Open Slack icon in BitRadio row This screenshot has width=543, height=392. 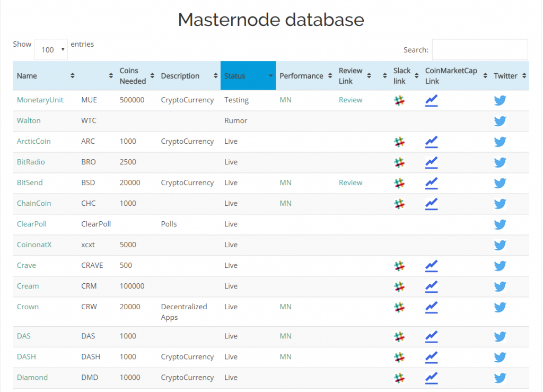pyautogui.click(x=399, y=162)
